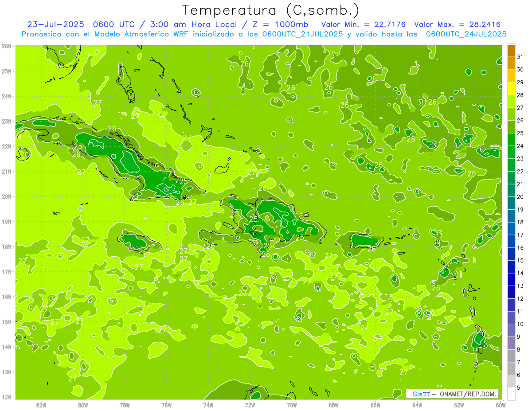Screen dimensions: 532x411
Task: Click the '18N' latitude axis label
Action: 7,247
